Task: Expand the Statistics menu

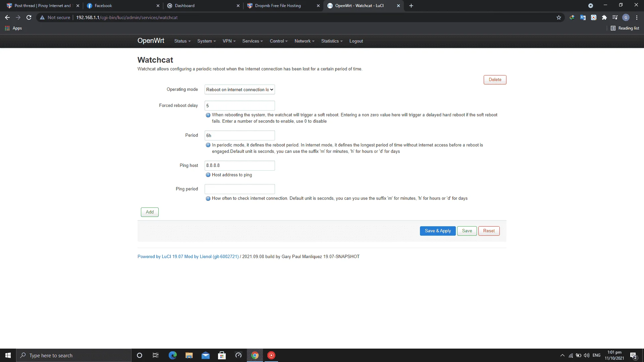Action: 332,41
